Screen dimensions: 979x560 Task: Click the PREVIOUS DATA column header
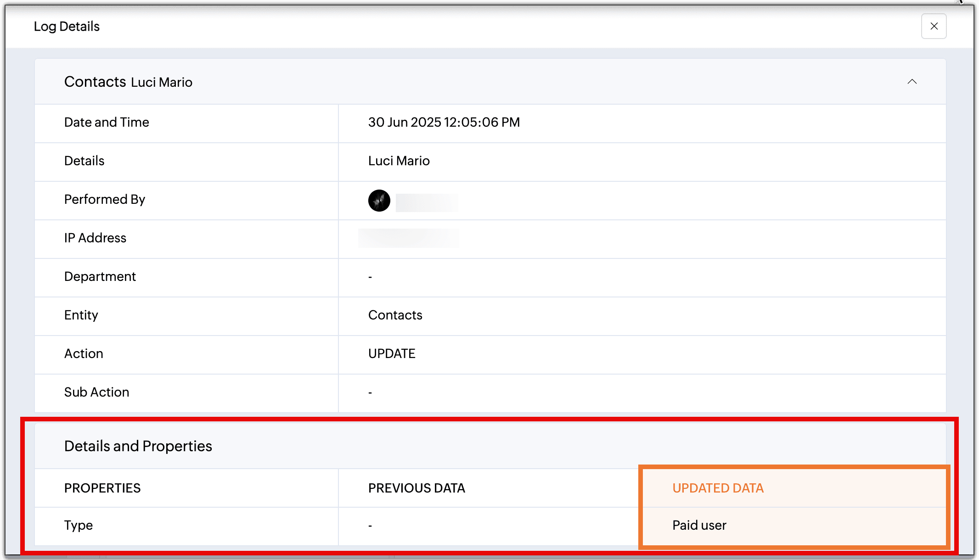(416, 488)
